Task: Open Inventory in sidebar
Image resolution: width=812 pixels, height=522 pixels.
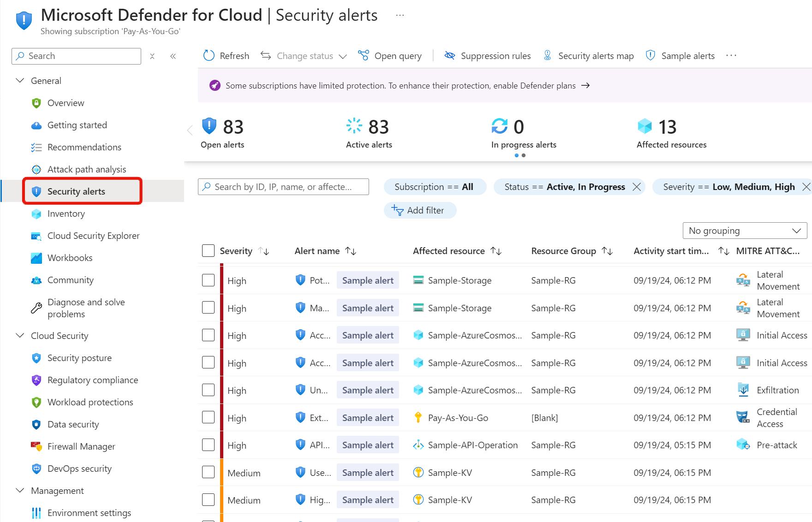Action: (66, 214)
